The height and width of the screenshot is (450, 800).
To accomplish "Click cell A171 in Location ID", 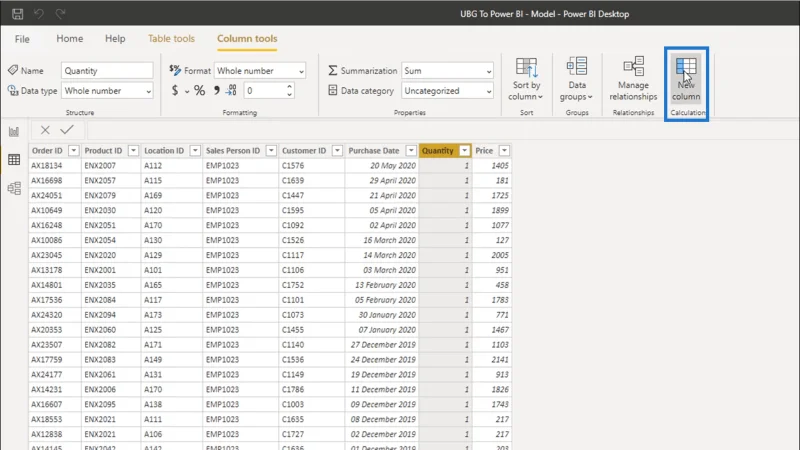I will click(171, 344).
